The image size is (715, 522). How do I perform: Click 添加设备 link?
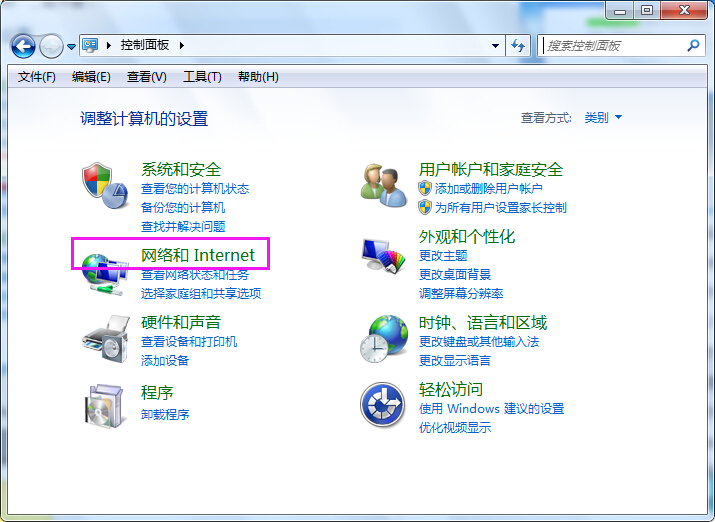pos(165,361)
